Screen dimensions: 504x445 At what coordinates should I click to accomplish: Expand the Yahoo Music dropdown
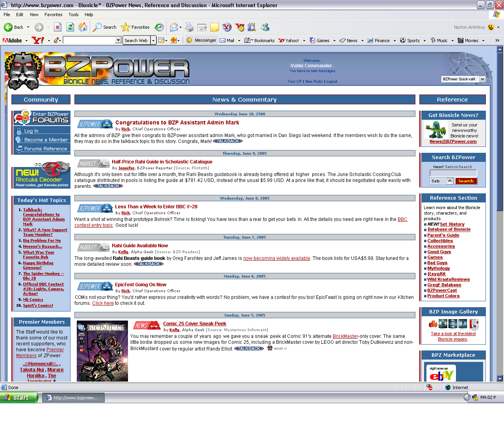point(452,41)
